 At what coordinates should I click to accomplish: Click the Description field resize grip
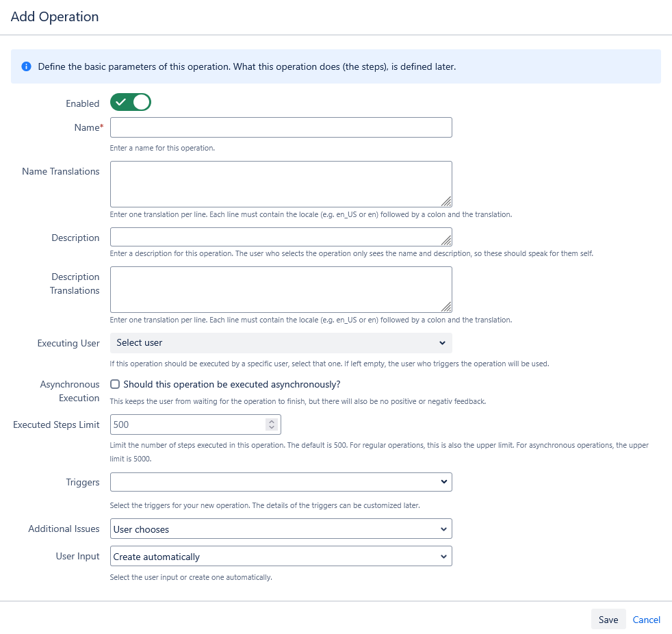pyautogui.click(x=446, y=240)
